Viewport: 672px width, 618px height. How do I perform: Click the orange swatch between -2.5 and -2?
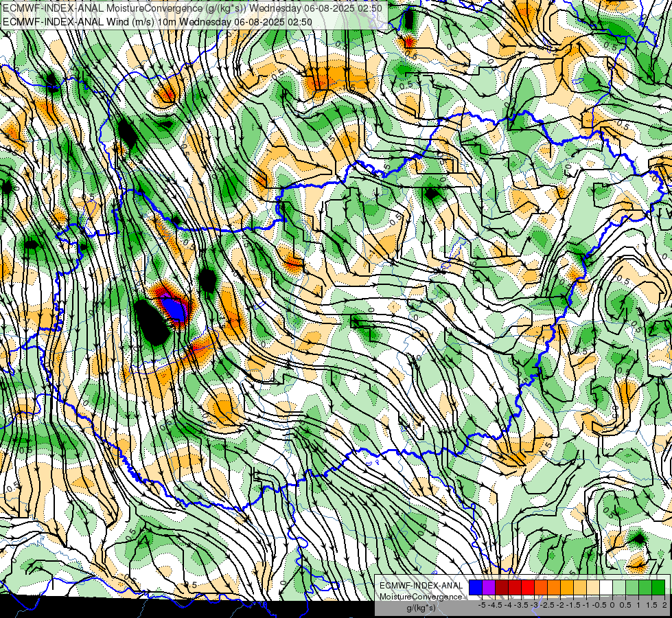point(554,588)
